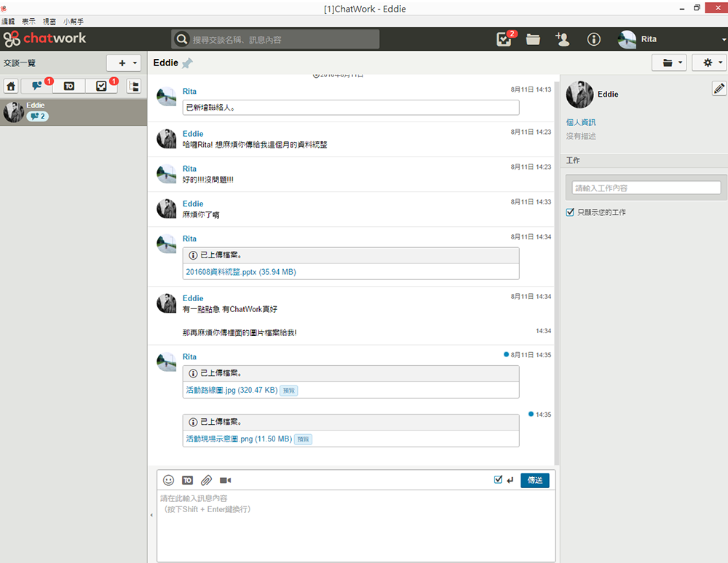Toggle send-on-Enter checkbox
728x563 pixels.
click(498, 479)
